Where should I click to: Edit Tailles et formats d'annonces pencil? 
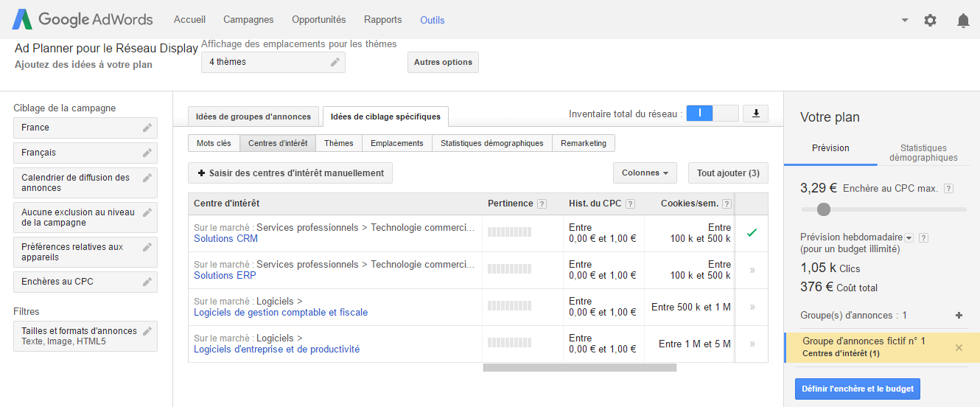[x=147, y=331]
